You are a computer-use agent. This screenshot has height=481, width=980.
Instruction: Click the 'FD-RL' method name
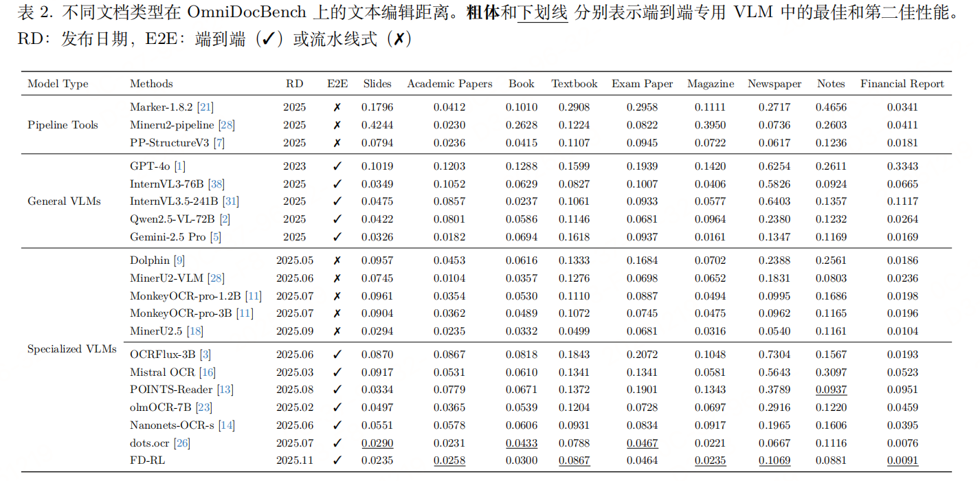pos(148,461)
